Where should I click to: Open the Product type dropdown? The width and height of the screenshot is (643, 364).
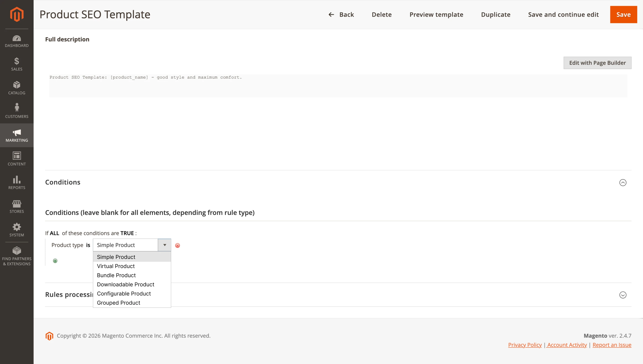(x=164, y=245)
